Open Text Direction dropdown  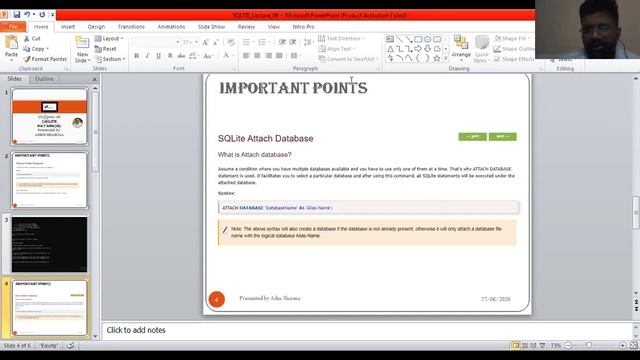(x=342, y=38)
